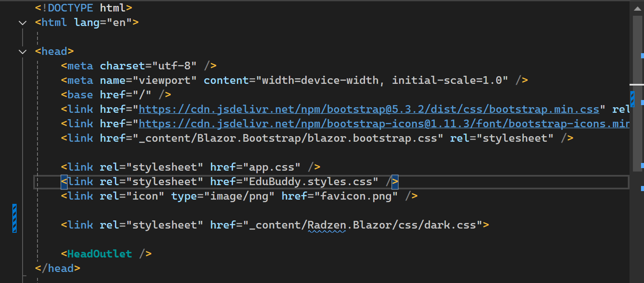Collapse the html element fold chevron

[23, 23]
